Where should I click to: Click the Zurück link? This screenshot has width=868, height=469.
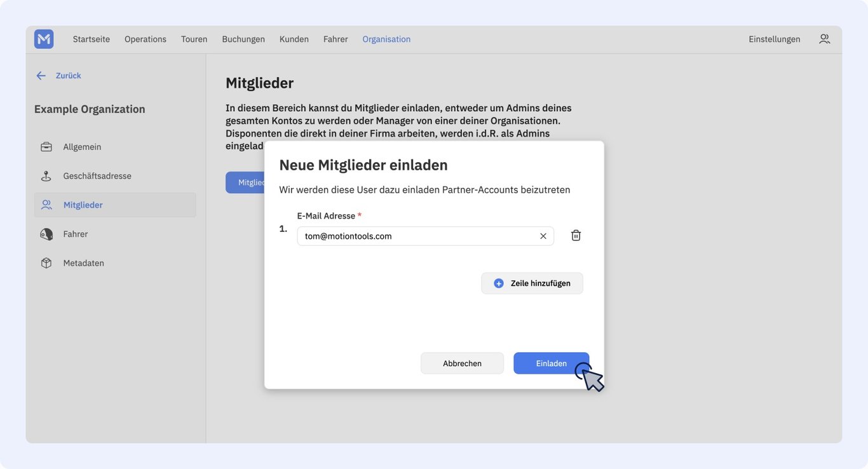(x=69, y=76)
